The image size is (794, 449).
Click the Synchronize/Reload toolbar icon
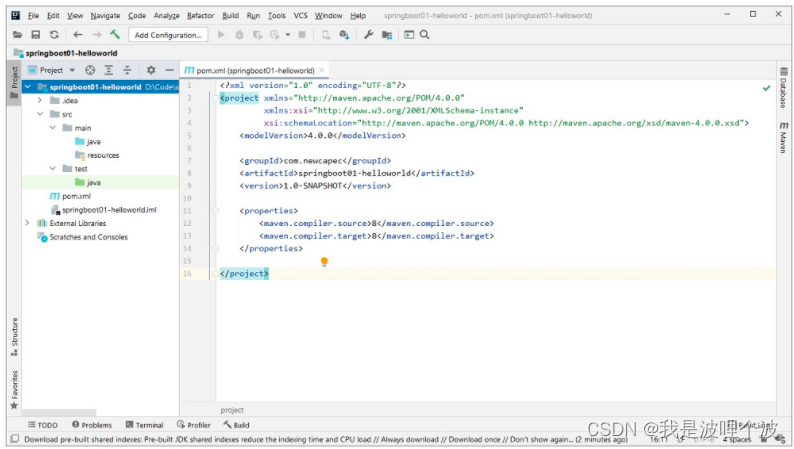[54, 35]
